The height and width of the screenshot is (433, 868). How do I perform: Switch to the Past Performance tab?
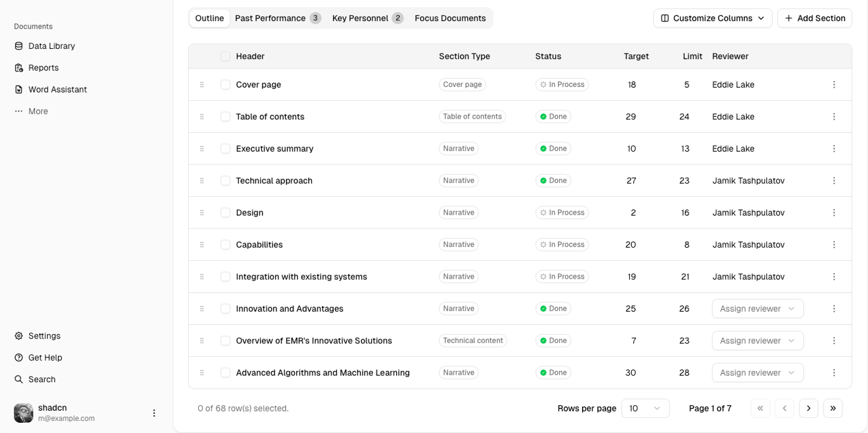278,18
